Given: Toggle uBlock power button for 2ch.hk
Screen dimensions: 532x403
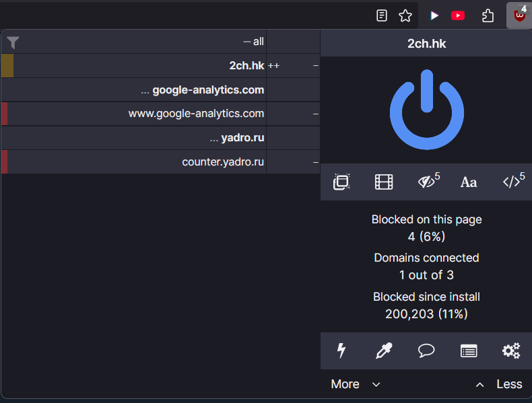Looking at the screenshot, I should click(x=426, y=110).
